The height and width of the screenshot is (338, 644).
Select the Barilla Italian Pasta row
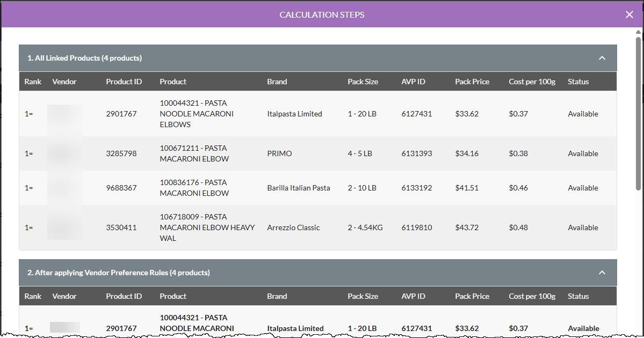point(318,188)
